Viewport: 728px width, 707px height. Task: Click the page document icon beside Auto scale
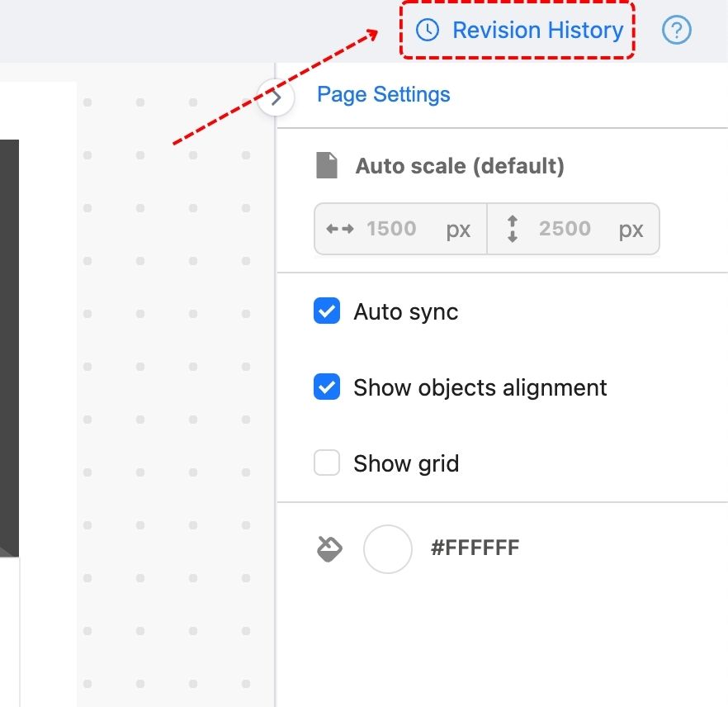(328, 166)
